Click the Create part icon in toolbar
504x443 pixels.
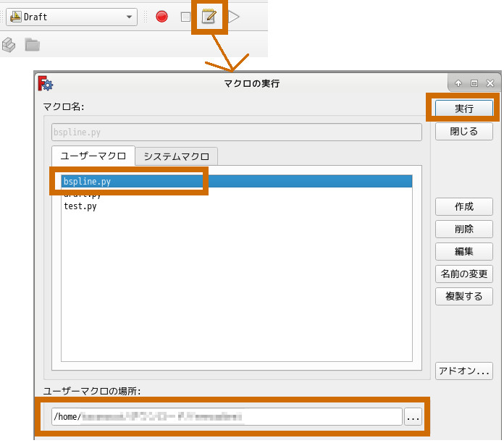9,45
